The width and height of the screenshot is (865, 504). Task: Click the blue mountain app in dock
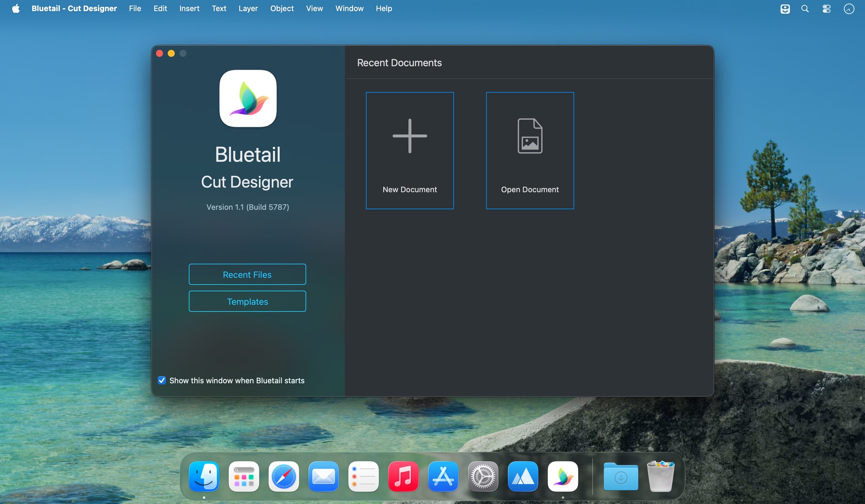[523, 476]
